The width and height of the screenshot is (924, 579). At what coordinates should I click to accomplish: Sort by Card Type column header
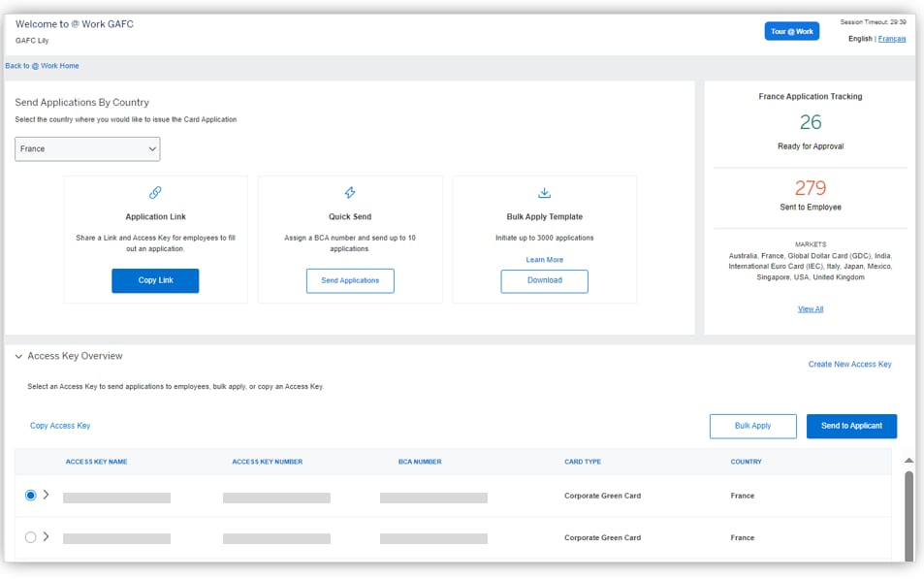(583, 462)
